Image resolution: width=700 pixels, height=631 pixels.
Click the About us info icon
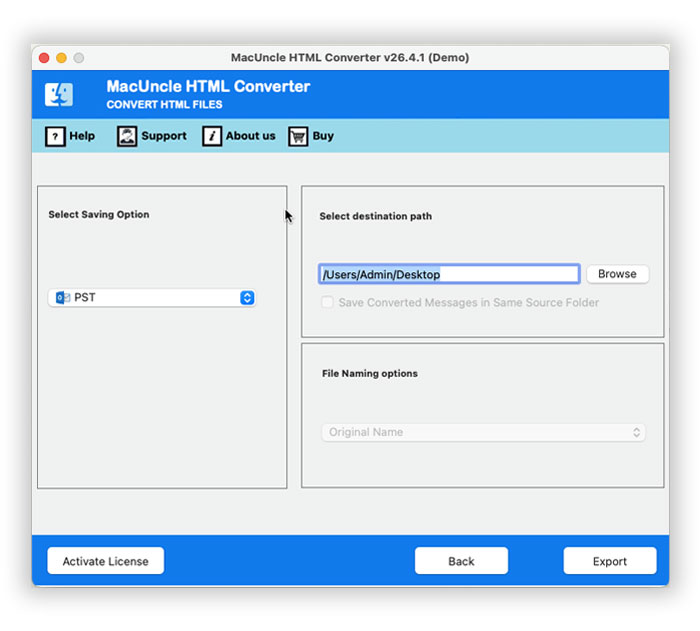(x=212, y=136)
